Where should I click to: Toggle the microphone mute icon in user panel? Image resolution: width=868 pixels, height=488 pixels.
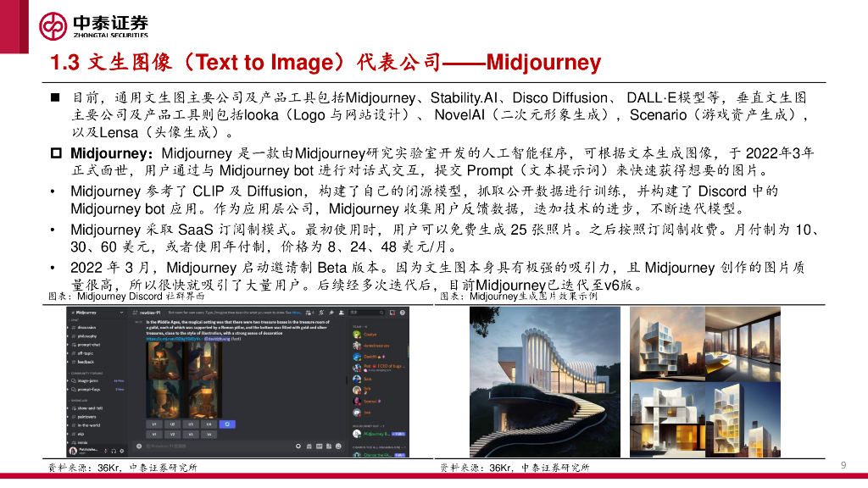[x=106, y=451]
